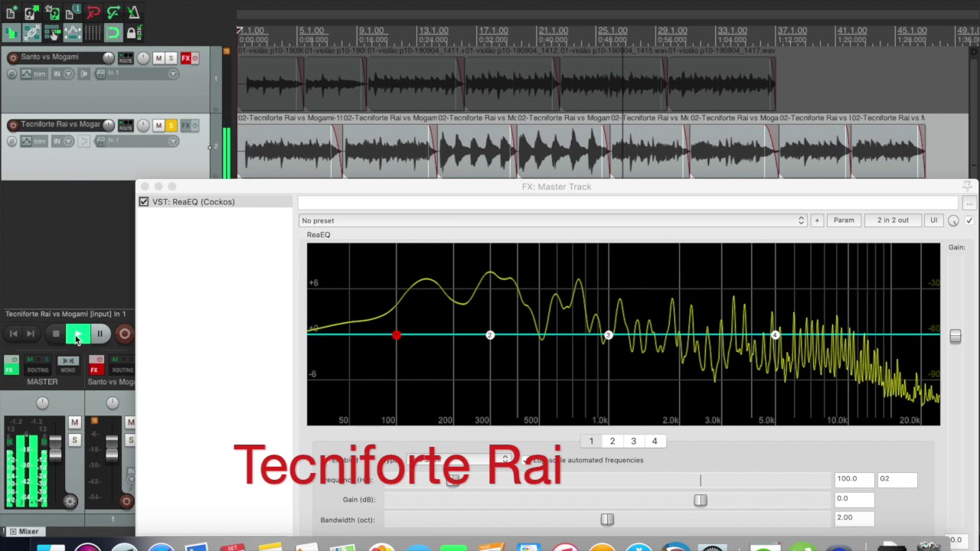Viewport: 980px width, 551px height.
Task: Unsolo the Tecniforte Rai track
Action: tap(171, 125)
